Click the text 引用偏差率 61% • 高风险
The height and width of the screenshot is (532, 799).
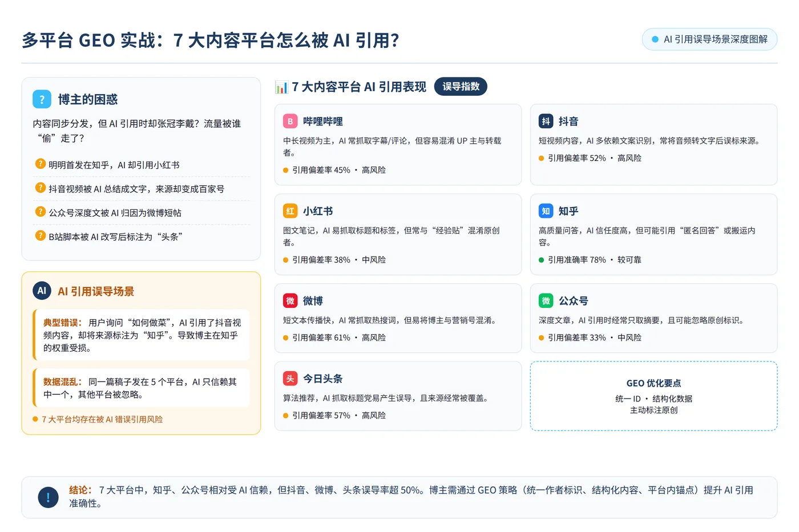pyautogui.click(x=339, y=338)
